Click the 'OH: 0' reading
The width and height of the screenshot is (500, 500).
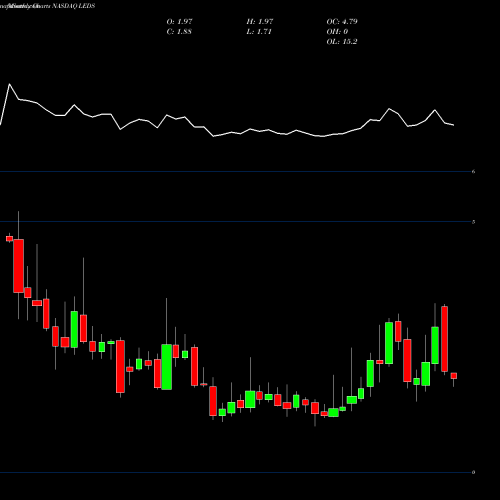[x=337, y=31]
